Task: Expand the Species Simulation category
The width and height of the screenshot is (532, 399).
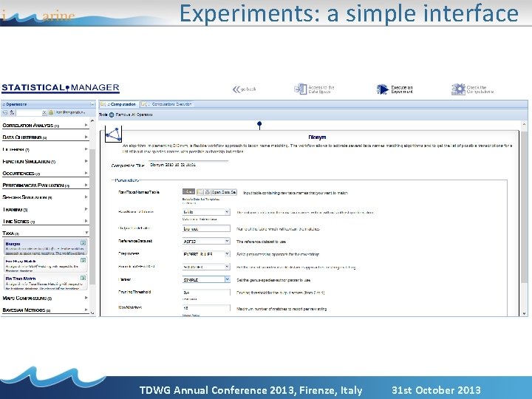Action: click(x=45, y=197)
